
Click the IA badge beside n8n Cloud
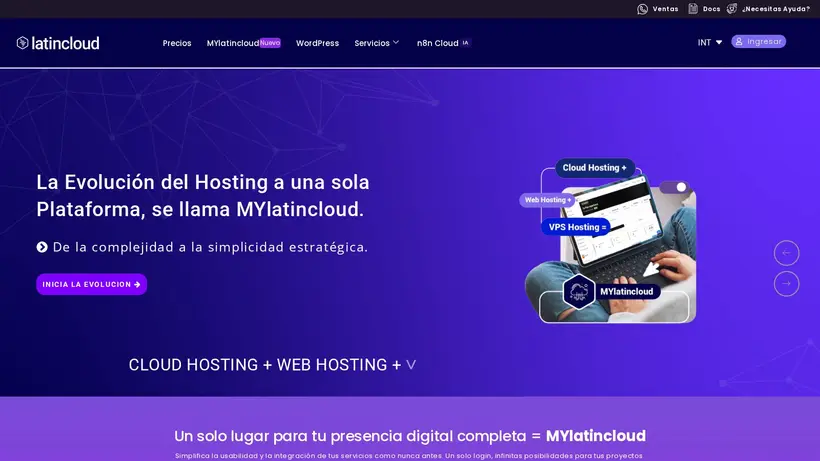click(465, 43)
